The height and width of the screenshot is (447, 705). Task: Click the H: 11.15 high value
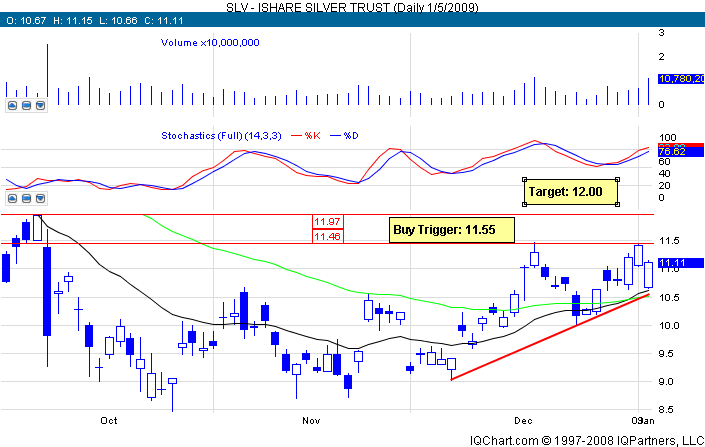73,21
